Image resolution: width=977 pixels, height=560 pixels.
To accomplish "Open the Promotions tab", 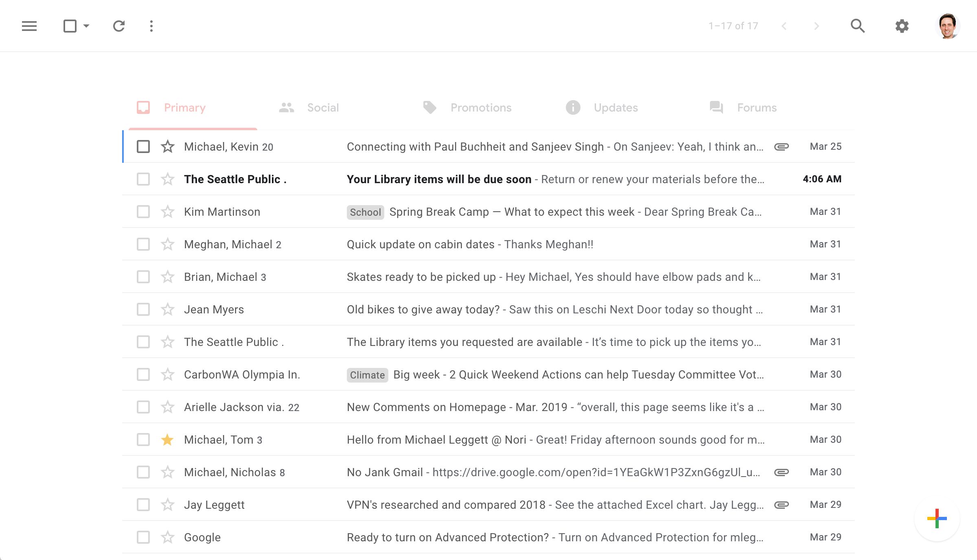I will (481, 107).
